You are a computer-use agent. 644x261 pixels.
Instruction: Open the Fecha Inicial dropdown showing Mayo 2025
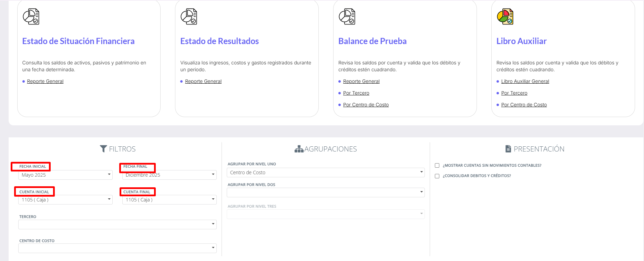[65, 175]
